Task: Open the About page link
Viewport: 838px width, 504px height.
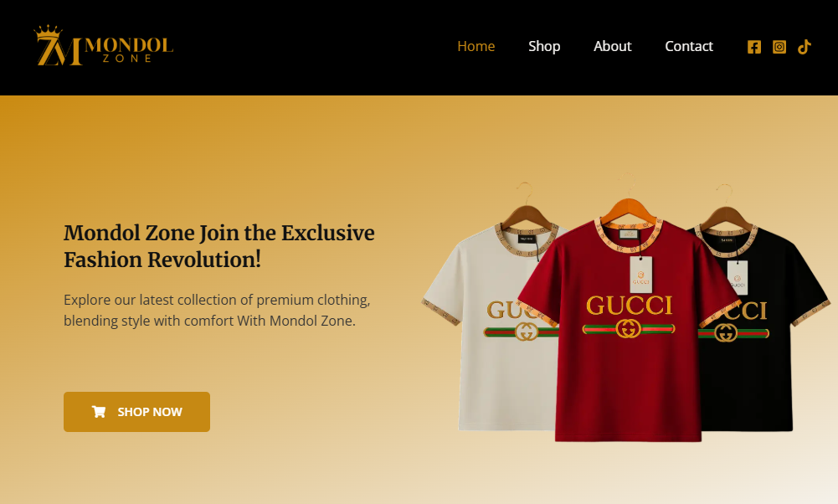Action: pyautogui.click(x=613, y=47)
